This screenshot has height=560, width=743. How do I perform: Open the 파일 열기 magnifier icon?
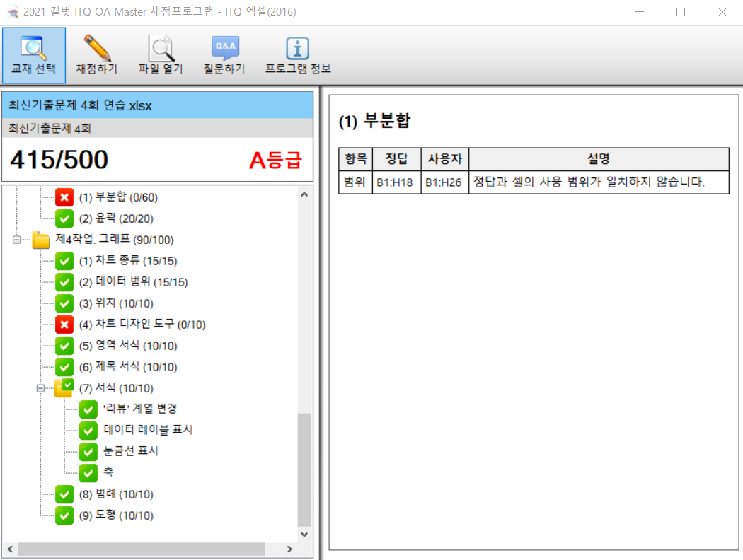point(161,48)
